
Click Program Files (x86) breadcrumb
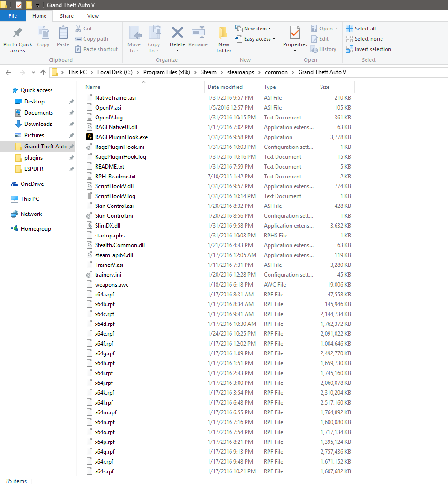(167, 72)
